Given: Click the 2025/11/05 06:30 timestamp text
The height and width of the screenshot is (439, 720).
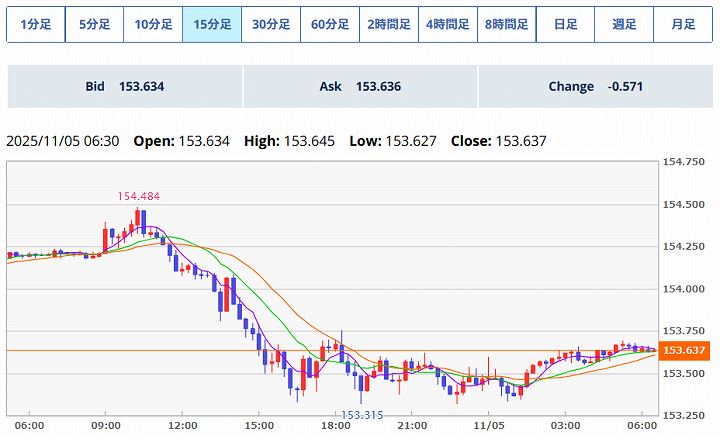Looking at the screenshot, I should 63,141.
